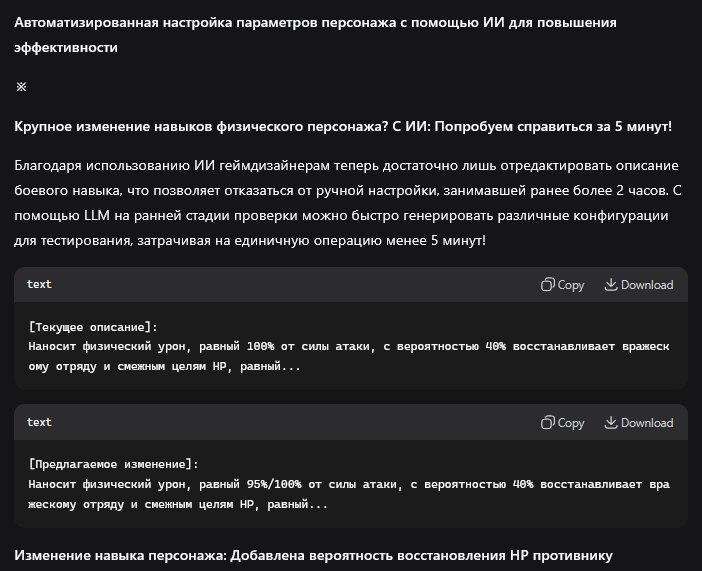
Task: Click the download arrow icon of the second code block
Action: pos(611,422)
